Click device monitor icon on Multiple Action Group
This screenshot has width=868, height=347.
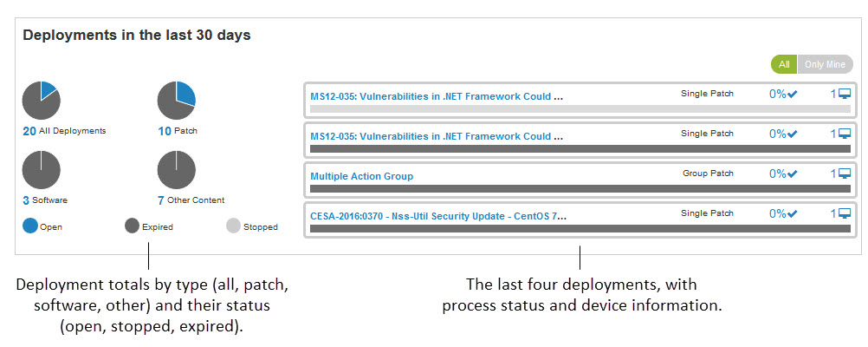[845, 173]
